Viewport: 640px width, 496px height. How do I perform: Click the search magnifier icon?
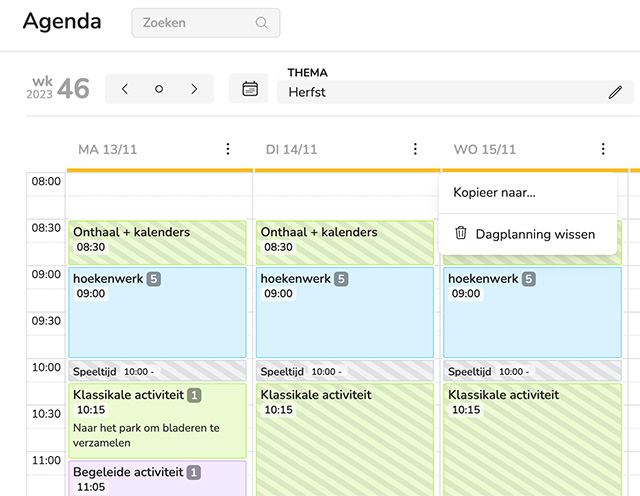click(x=262, y=23)
